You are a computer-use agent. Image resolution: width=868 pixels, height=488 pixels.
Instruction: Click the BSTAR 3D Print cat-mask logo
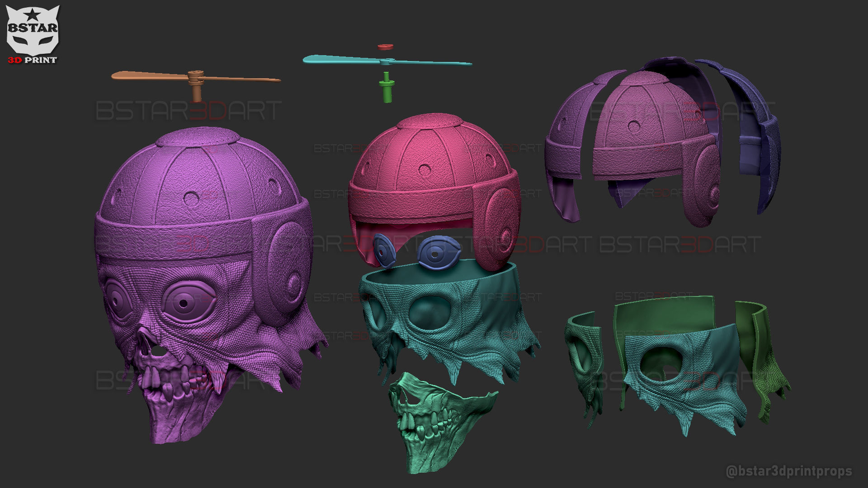coord(33,34)
